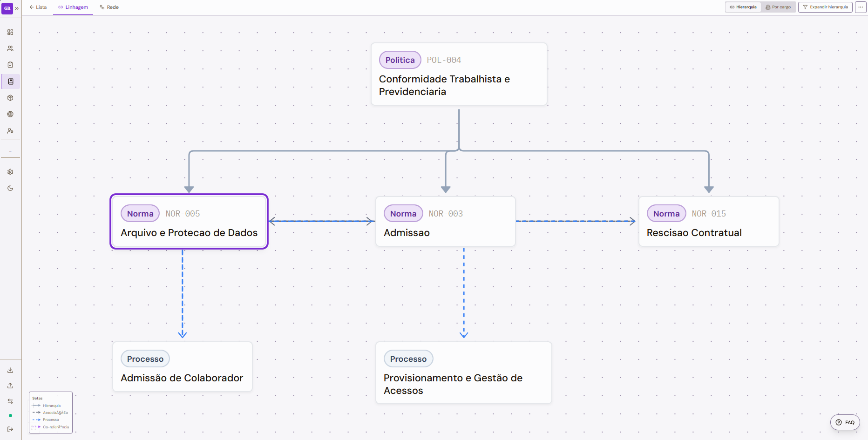Click the NOR-005 code label
The width and height of the screenshot is (868, 440).
click(x=183, y=214)
